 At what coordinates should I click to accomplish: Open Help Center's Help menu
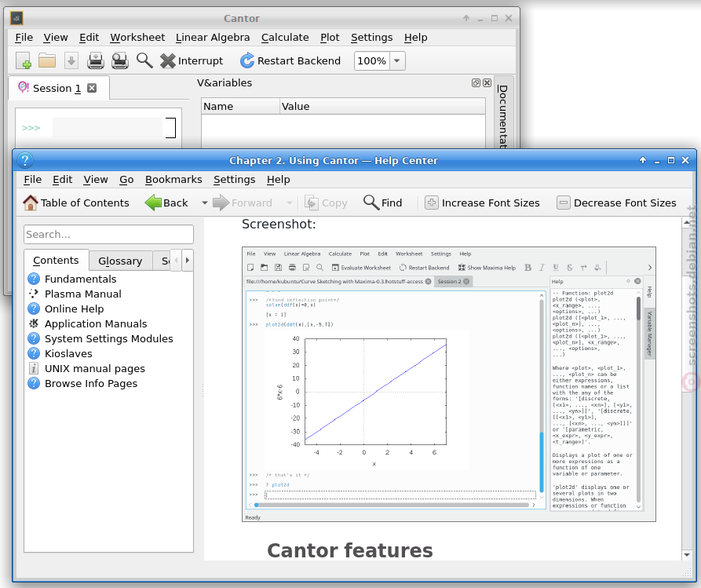[x=279, y=180]
